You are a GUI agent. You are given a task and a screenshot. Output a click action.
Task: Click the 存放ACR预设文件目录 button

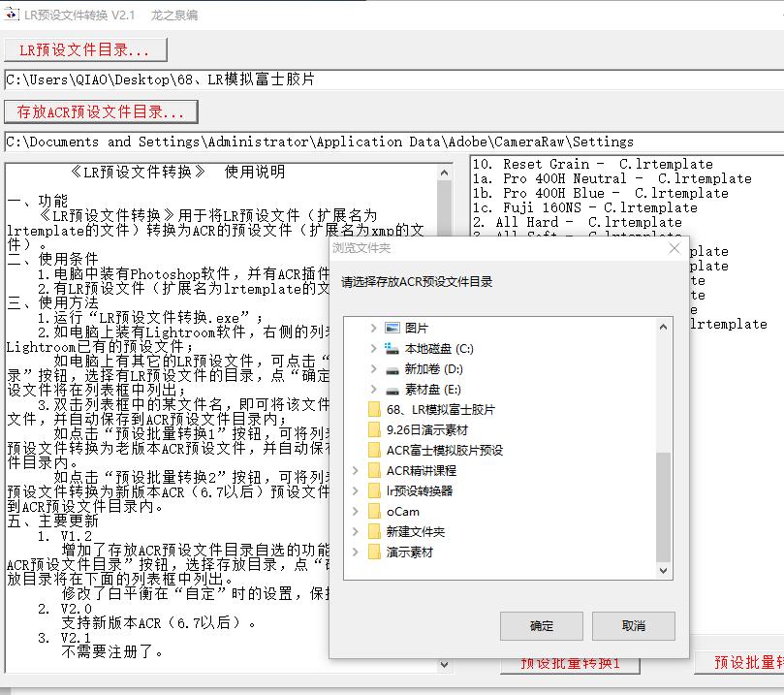coord(102,111)
